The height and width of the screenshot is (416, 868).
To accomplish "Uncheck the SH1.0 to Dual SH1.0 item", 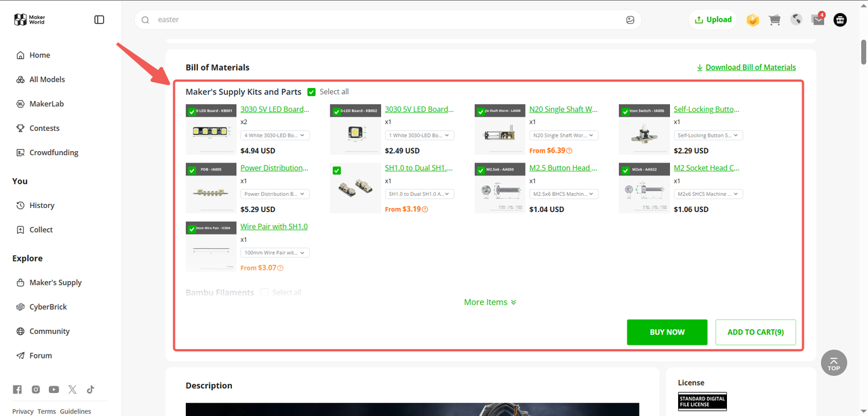I will coord(337,171).
